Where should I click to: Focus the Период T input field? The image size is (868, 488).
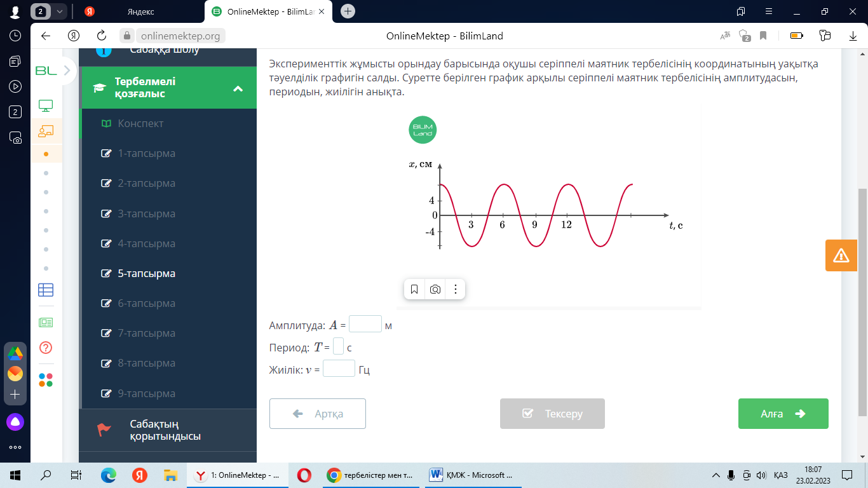338,346
